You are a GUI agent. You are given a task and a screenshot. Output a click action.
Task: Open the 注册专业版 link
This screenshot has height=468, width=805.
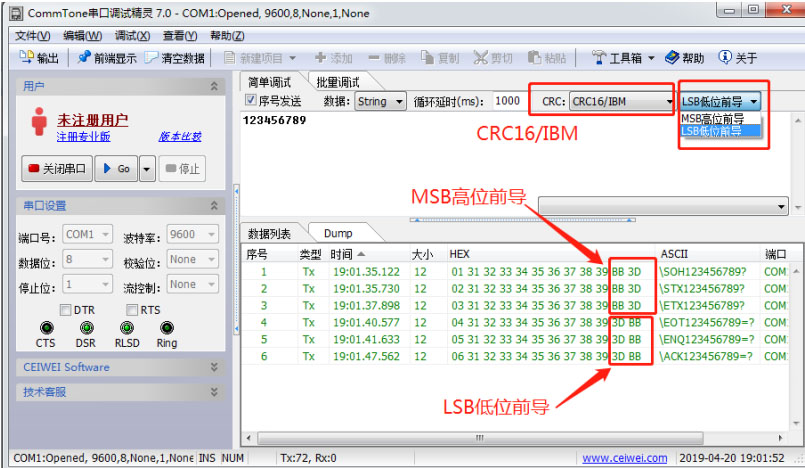[83, 136]
